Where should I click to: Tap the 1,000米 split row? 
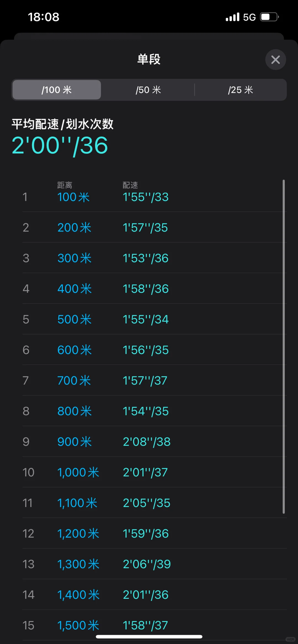tap(155, 472)
